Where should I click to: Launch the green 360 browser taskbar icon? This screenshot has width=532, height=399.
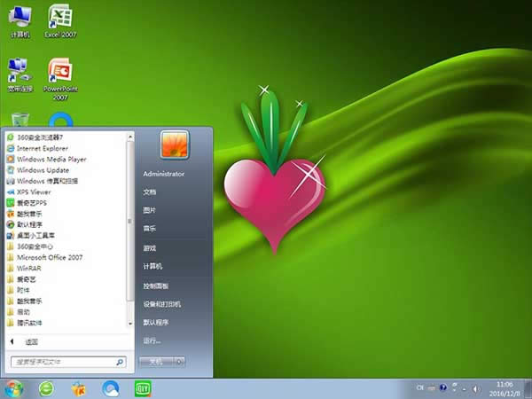pos(46,388)
